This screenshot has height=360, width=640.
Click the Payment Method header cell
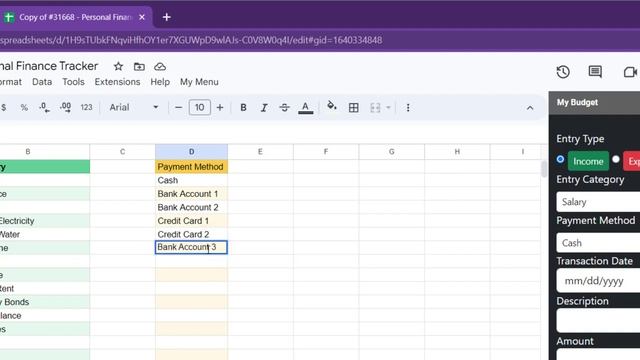[191, 167]
